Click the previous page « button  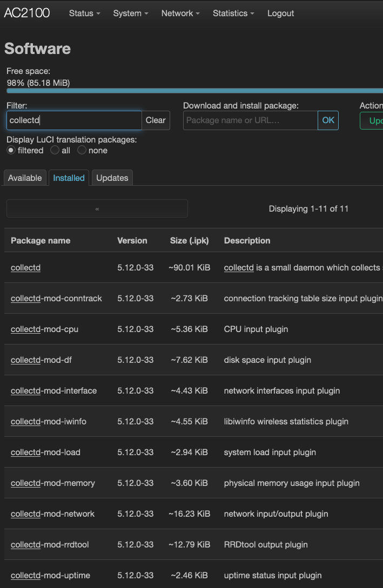point(97,208)
